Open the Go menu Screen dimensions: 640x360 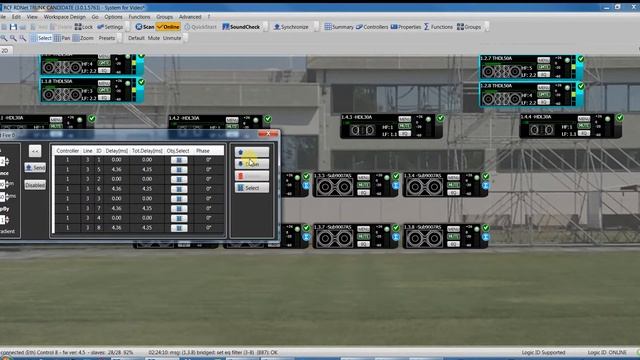95,17
